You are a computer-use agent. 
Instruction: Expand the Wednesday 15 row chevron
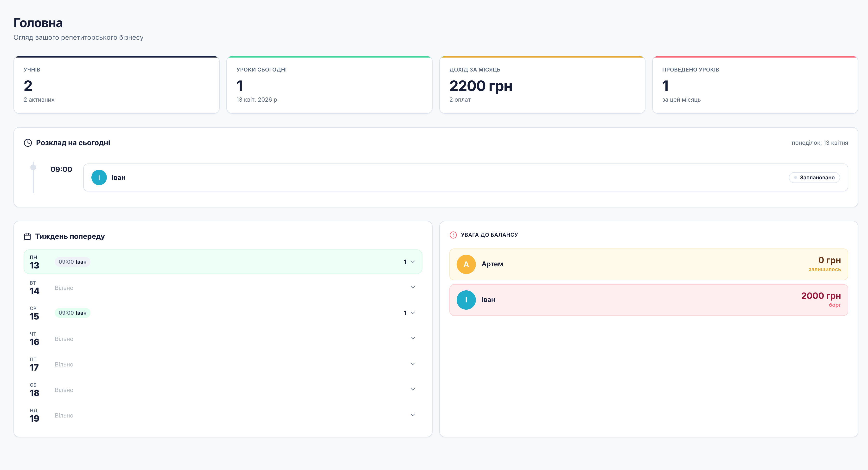(413, 313)
